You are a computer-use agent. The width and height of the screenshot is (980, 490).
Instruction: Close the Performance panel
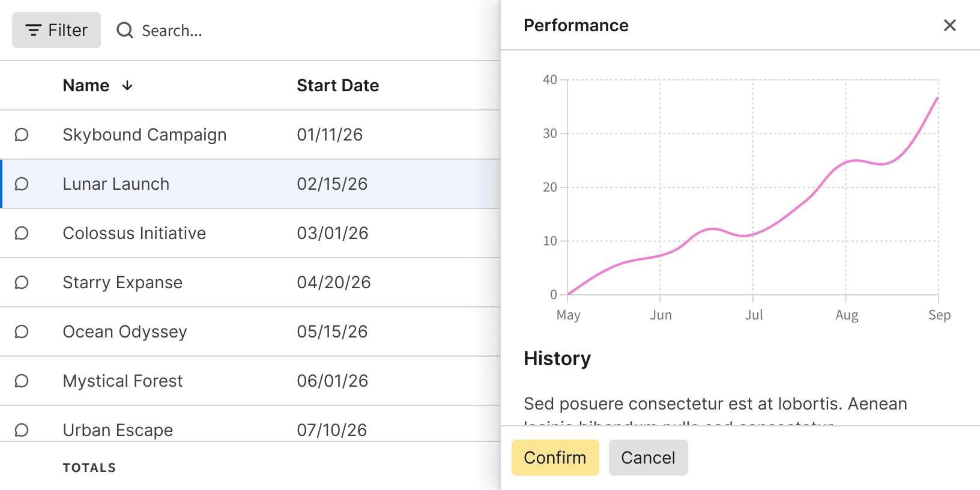click(949, 25)
